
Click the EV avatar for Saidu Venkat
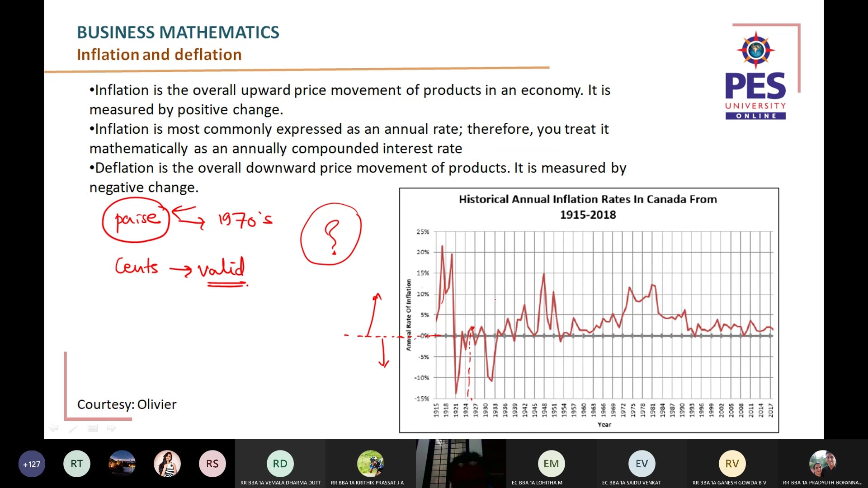tap(642, 463)
